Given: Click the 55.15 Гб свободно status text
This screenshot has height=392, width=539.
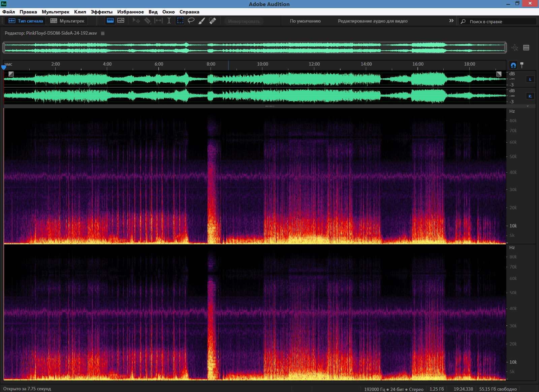Looking at the screenshot, I should click(498, 389).
